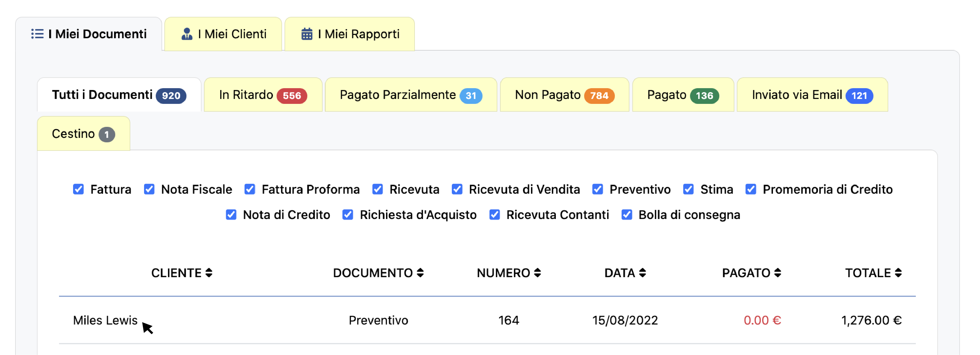The height and width of the screenshot is (355, 980).
Task: Click the red 556 badge
Action: (292, 96)
